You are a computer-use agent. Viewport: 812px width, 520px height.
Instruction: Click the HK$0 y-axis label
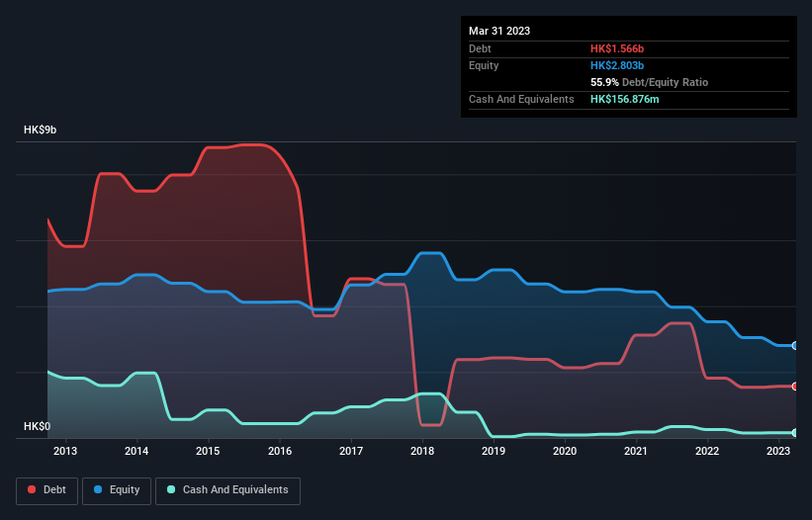tap(38, 426)
